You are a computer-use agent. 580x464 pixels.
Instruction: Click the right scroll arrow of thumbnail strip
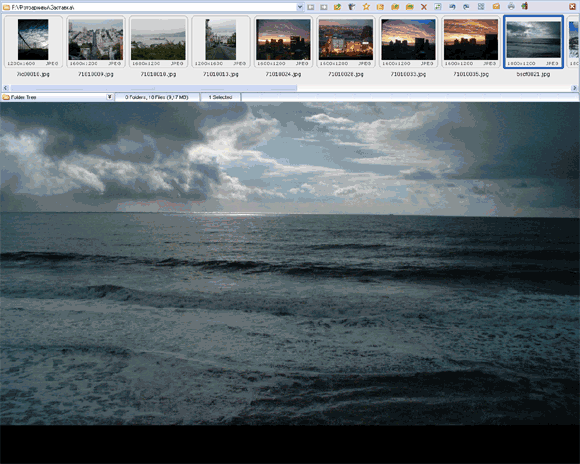coord(574,88)
